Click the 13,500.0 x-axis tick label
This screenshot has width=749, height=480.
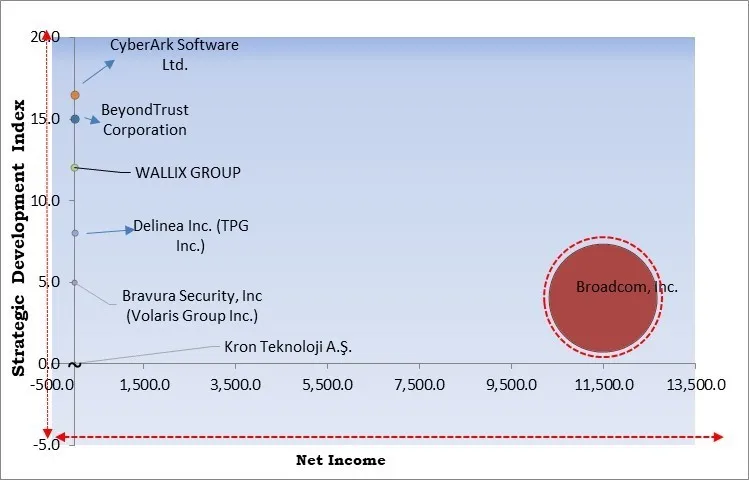coord(696,384)
